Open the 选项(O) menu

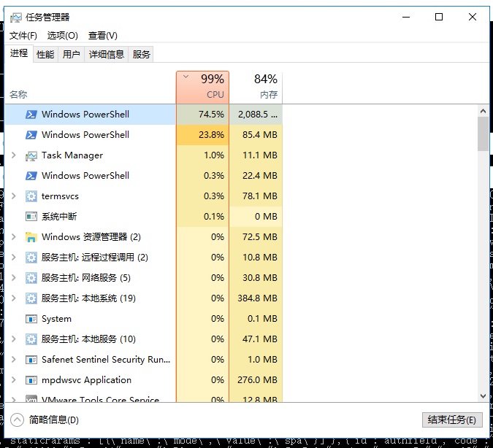[x=62, y=36]
